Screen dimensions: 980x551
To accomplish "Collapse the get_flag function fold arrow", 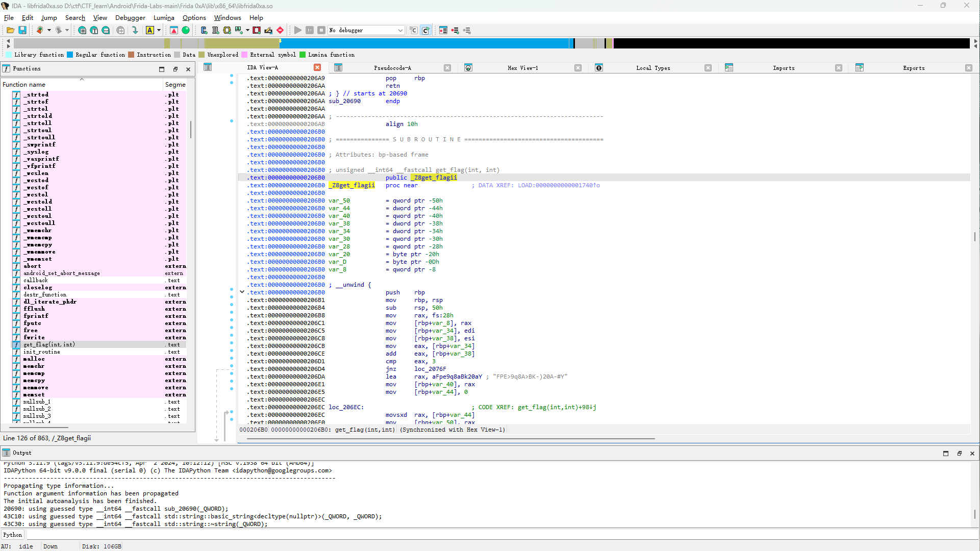I will click(x=242, y=292).
